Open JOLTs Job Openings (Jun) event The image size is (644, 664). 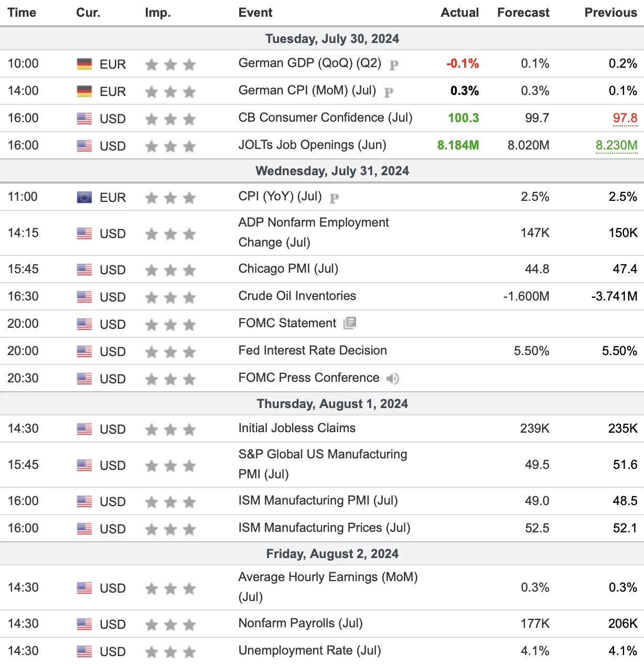312,145
